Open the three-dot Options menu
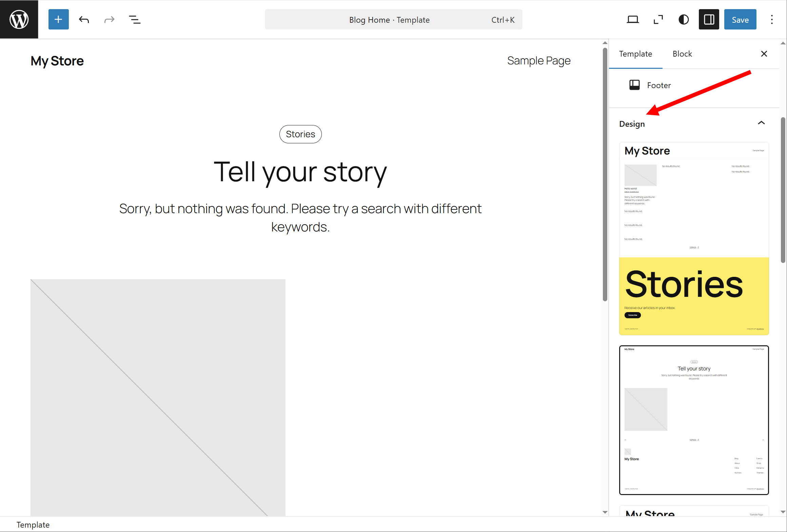 click(772, 20)
